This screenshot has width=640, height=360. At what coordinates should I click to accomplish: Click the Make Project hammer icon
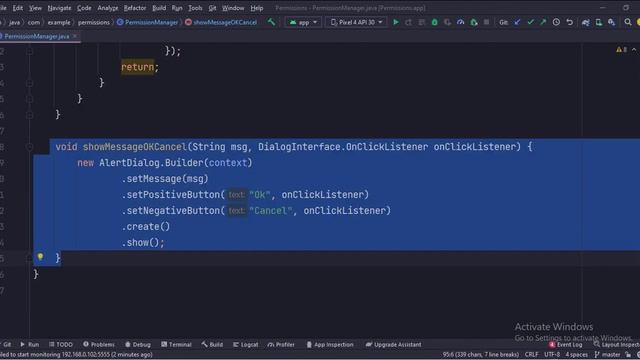(271, 22)
